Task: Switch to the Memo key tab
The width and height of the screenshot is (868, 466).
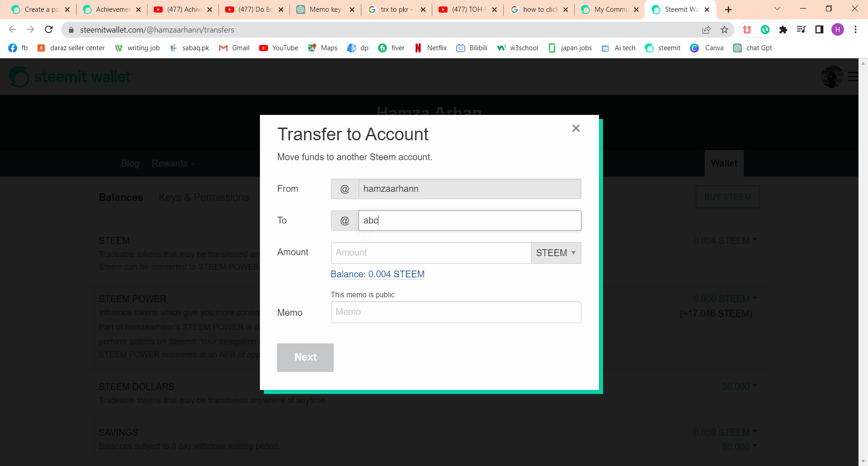Action: [x=321, y=10]
